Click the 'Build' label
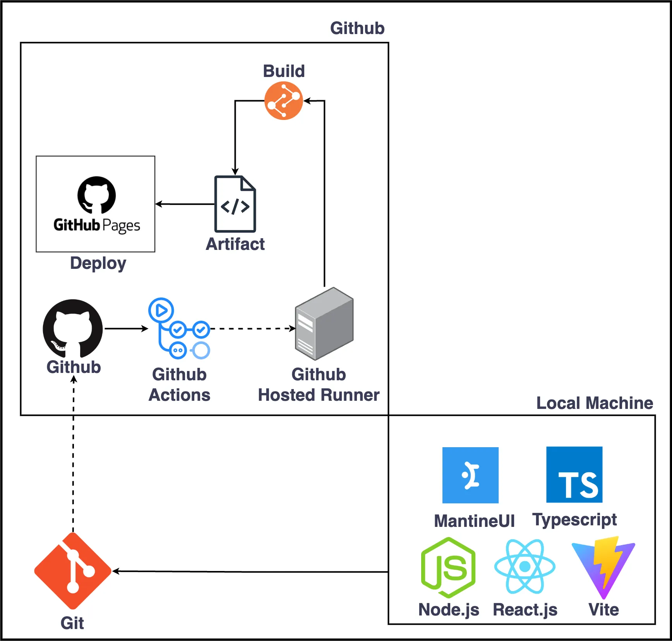 click(x=284, y=71)
